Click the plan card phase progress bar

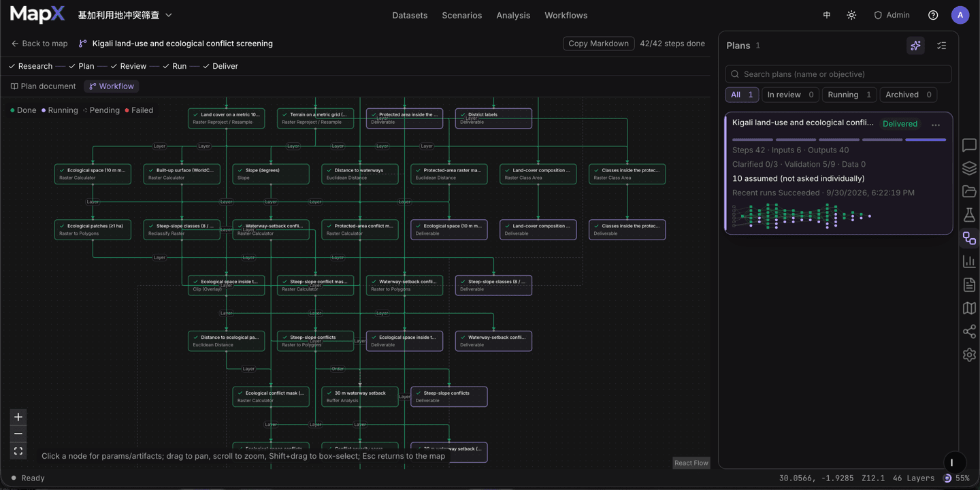pos(839,140)
